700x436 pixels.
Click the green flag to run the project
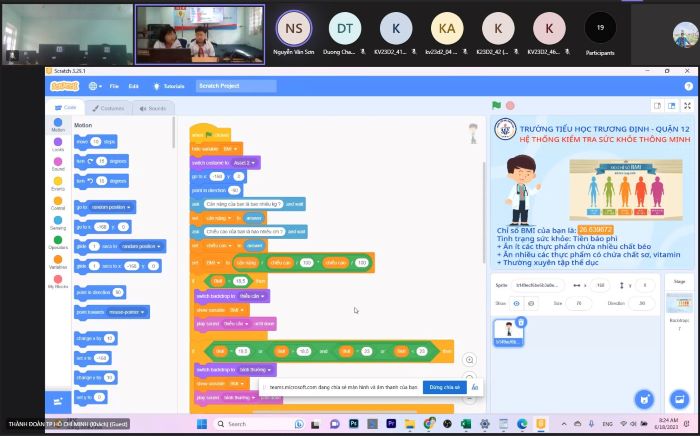coord(496,105)
